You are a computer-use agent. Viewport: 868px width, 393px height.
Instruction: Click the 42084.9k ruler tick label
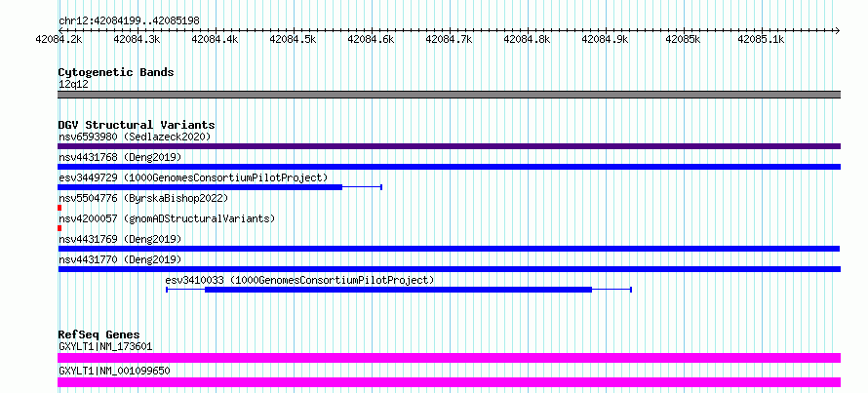(x=605, y=39)
